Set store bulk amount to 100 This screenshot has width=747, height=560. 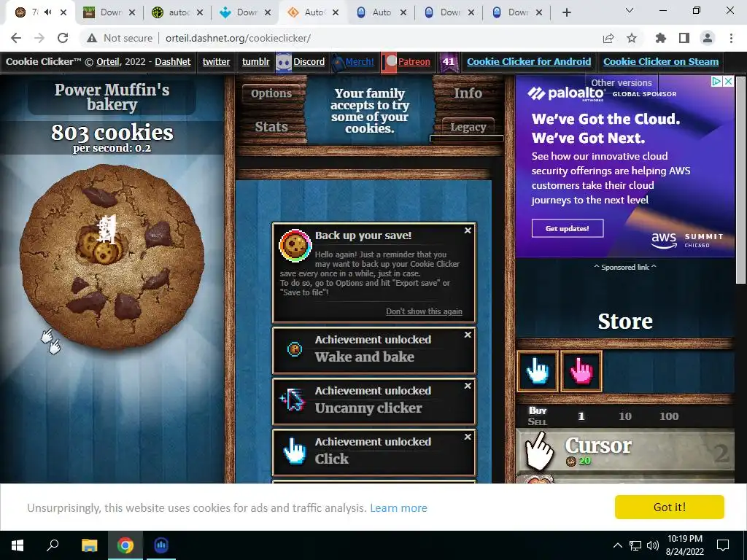tap(669, 416)
